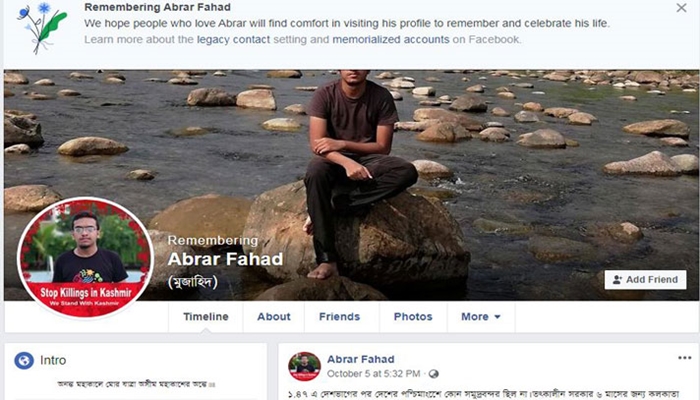
Task: Open the memorialized accounts link
Action: [391, 40]
